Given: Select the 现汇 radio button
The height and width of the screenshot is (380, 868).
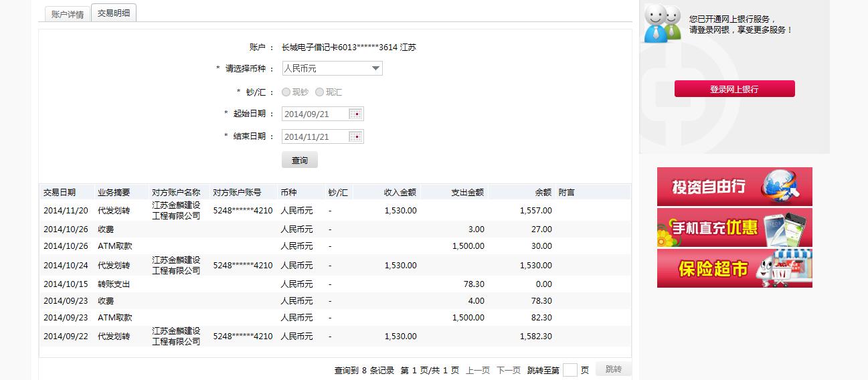Looking at the screenshot, I should click(320, 92).
